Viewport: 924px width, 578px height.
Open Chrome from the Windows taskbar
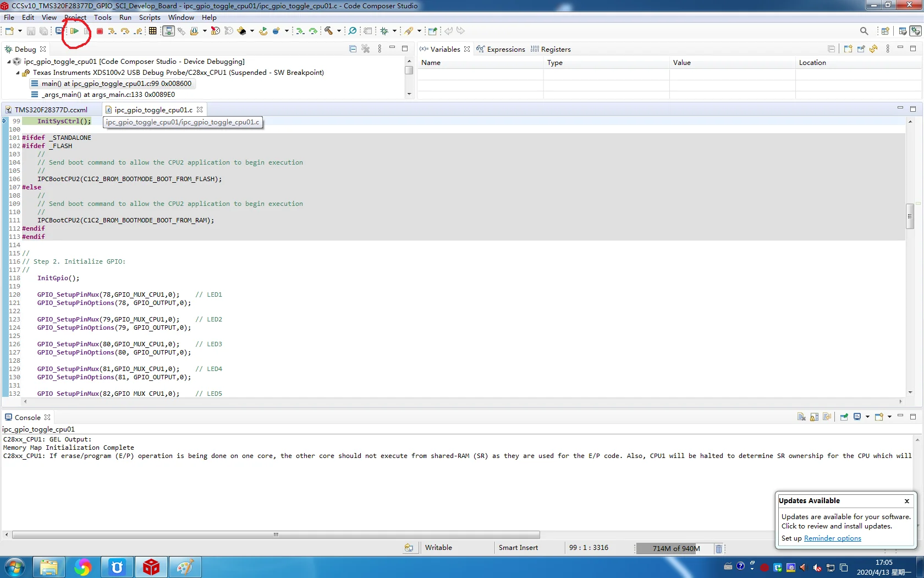pos(82,567)
